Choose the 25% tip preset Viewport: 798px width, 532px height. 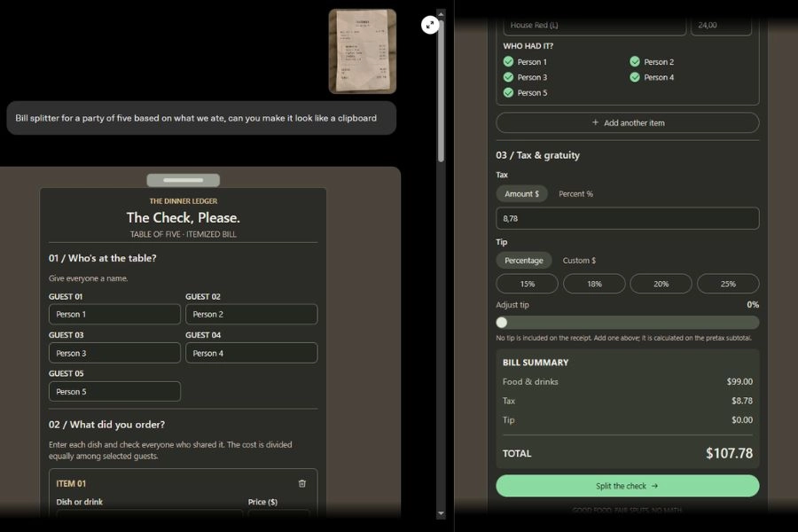[x=728, y=284]
